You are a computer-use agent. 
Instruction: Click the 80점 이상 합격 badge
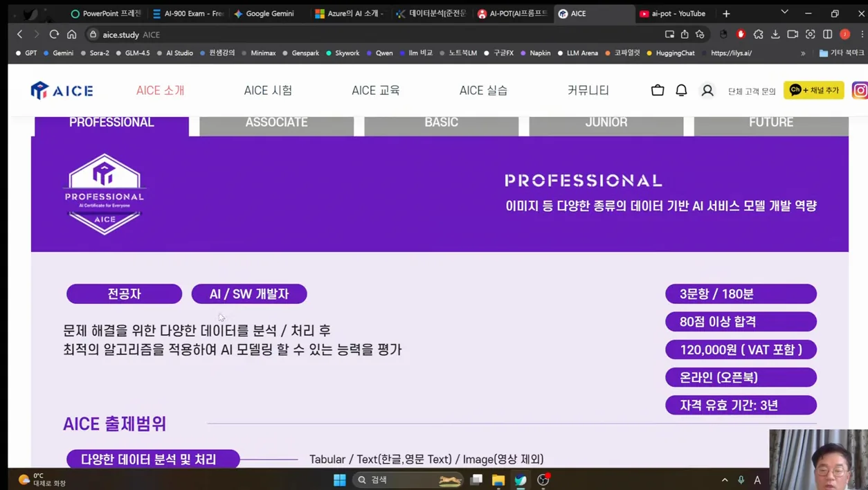[741, 321]
